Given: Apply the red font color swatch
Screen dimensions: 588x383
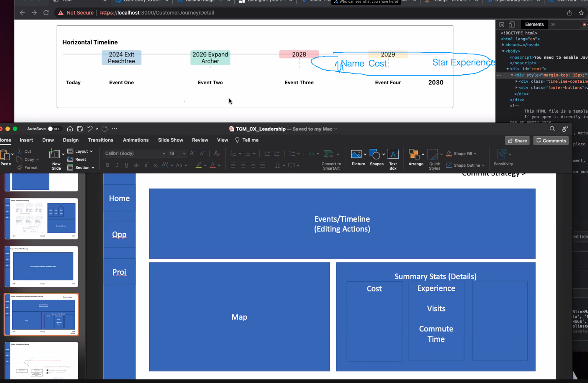Looking at the screenshot, I should click(213, 165).
